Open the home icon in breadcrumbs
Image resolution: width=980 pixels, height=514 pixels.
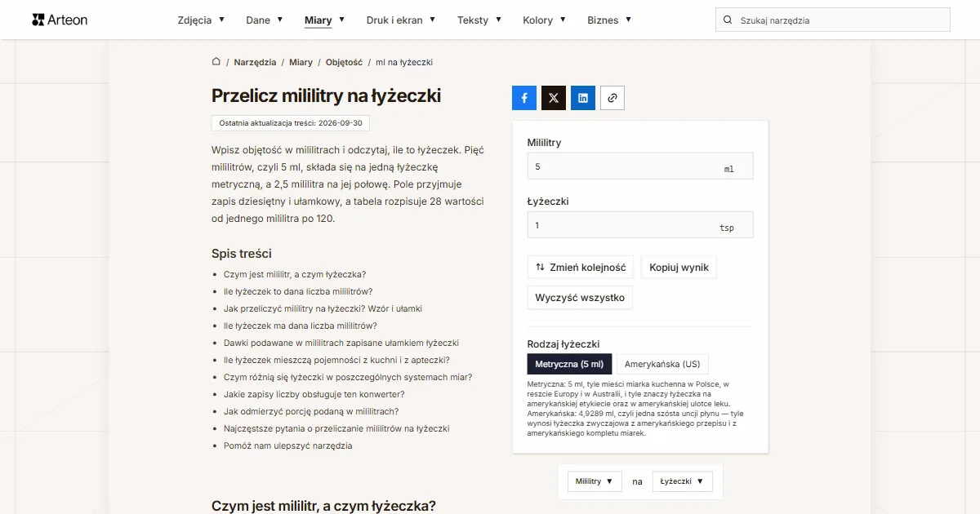216,62
